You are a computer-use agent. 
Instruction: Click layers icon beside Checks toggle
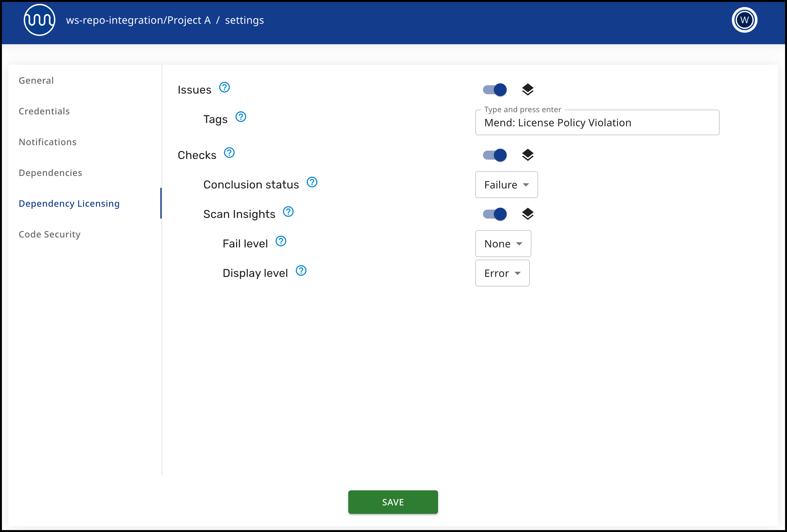click(x=527, y=155)
